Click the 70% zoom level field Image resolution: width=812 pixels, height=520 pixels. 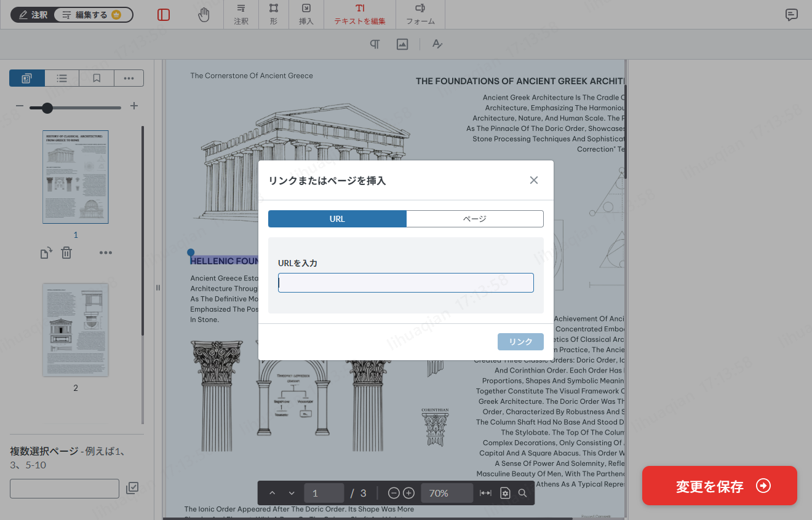(447, 493)
